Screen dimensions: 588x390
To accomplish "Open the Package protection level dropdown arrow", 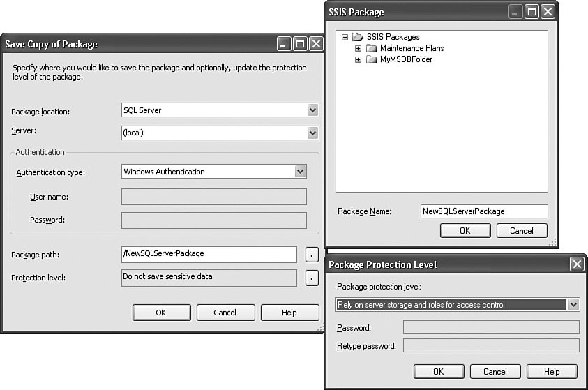I will tap(574, 304).
